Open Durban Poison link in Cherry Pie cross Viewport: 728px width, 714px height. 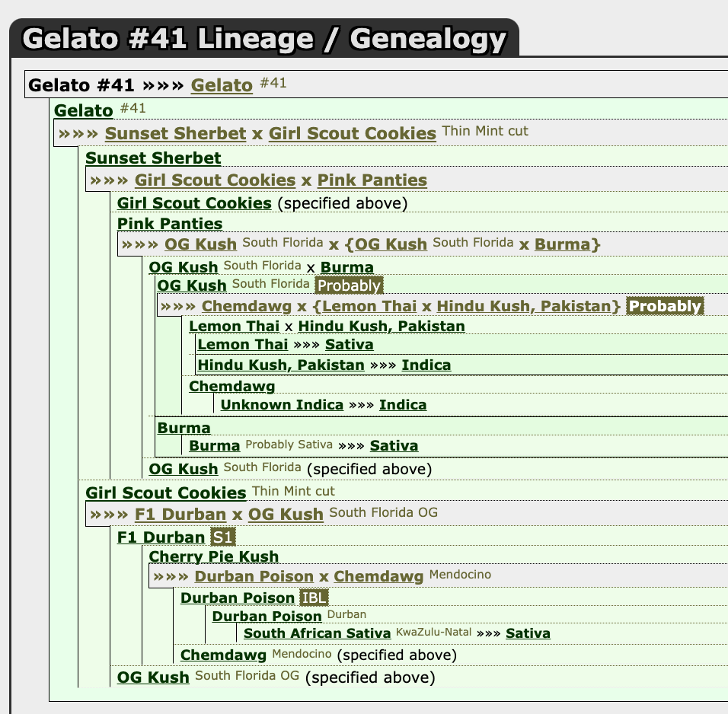[x=254, y=576]
